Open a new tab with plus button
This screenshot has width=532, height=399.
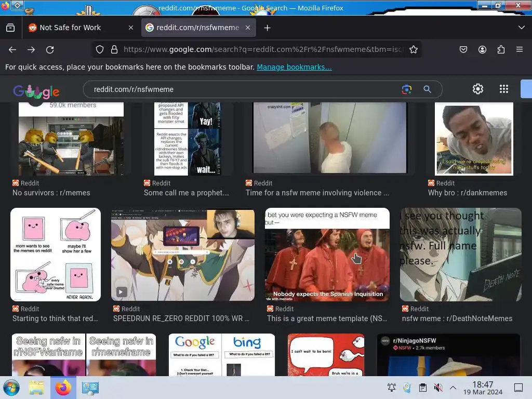(268, 28)
